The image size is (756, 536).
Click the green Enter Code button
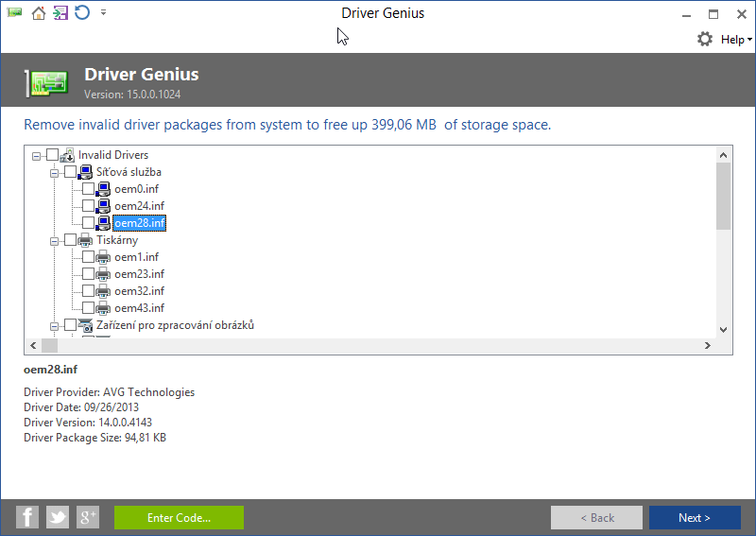click(179, 517)
